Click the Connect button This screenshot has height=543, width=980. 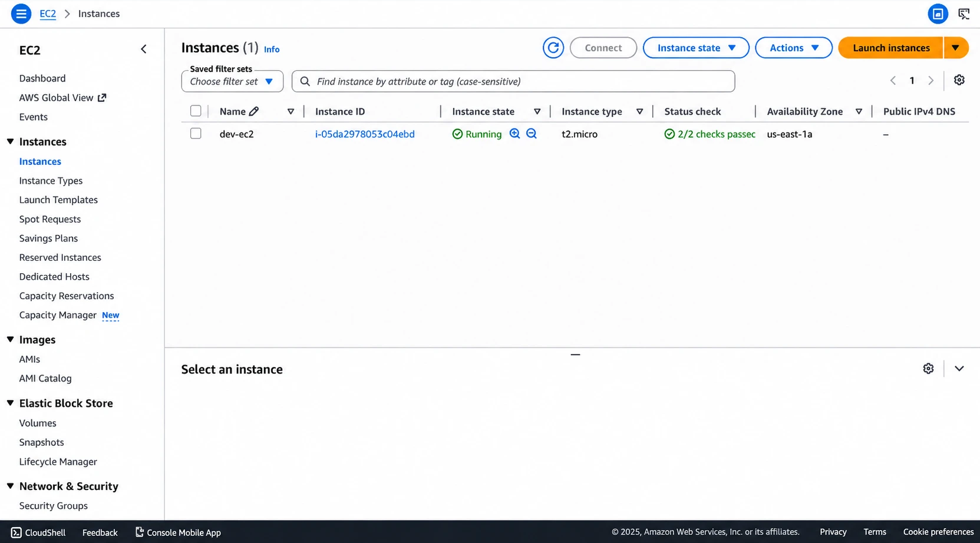[603, 48]
